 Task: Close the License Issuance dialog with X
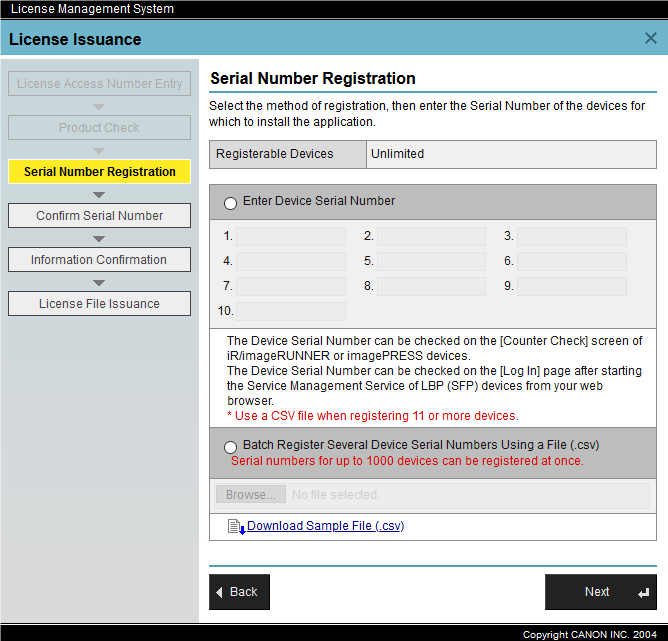[x=650, y=39]
